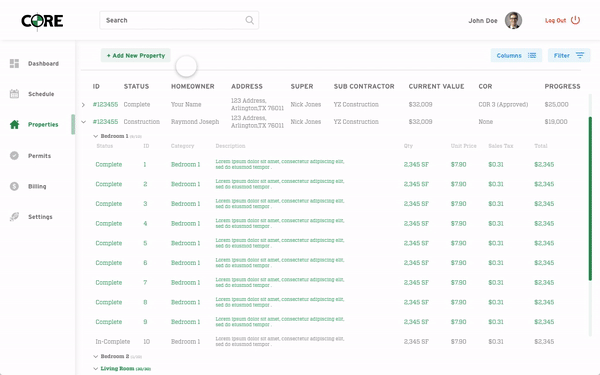Click the STATUS column header
600x375 pixels.
pos(136,86)
